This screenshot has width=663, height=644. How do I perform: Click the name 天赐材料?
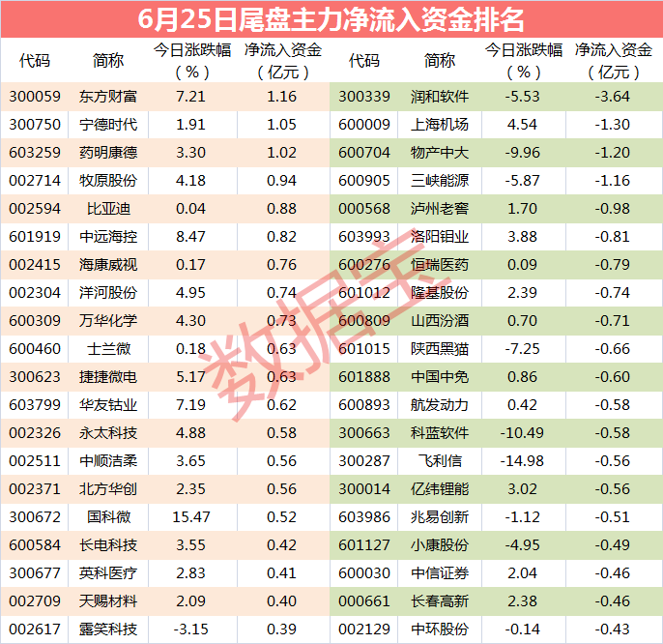tap(108, 600)
